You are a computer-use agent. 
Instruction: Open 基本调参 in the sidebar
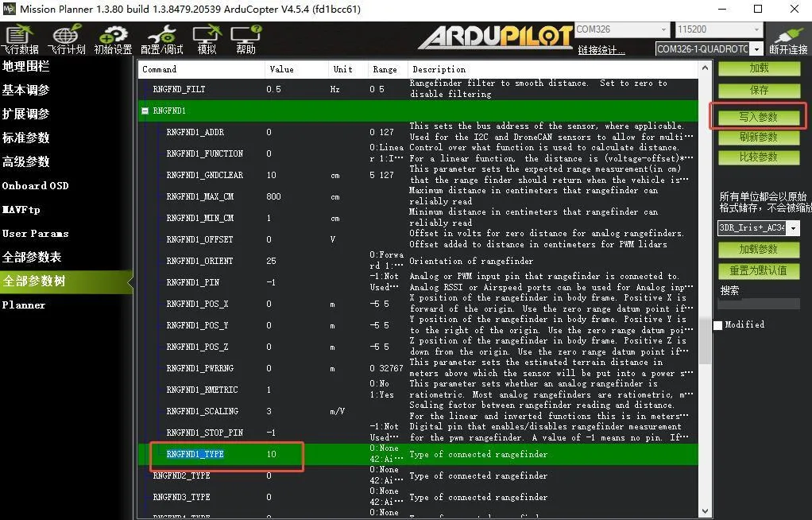pyautogui.click(x=26, y=90)
